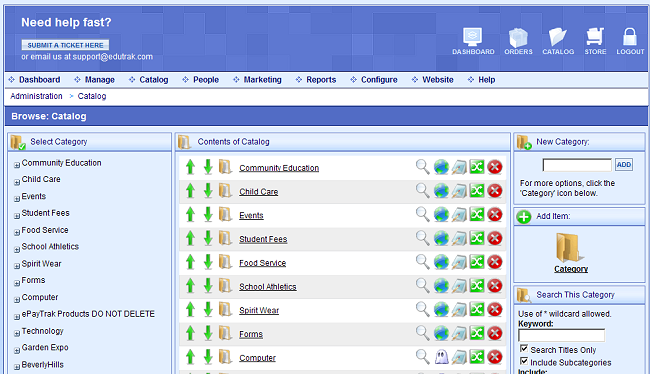The height and width of the screenshot is (374, 650).
Task: Delete School Athletics with red X
Action: 495,285
